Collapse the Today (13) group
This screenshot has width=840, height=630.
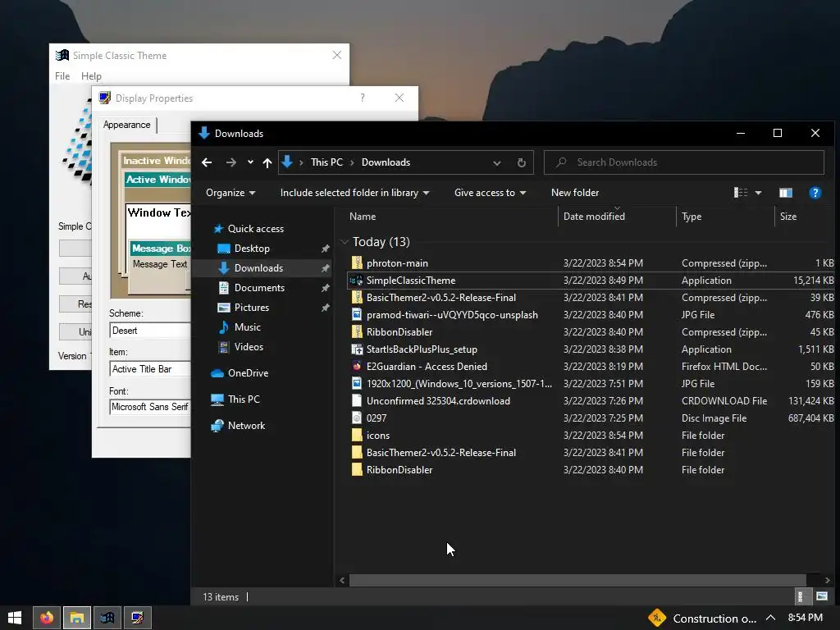345,242
